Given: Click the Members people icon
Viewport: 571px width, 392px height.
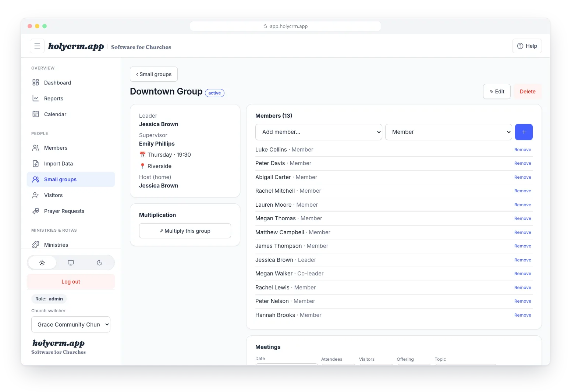Looking at the screenshot, I should tap(36, 147).
